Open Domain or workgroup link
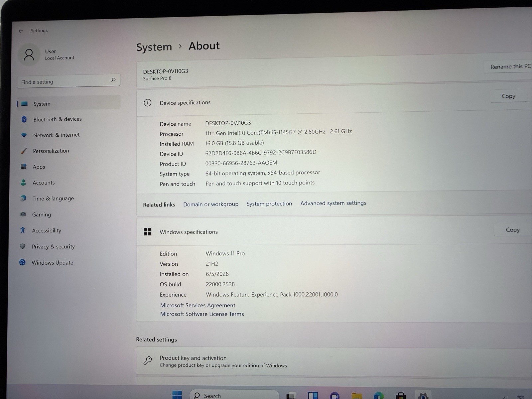Screen dimensions: 532x399 (x=211, y=204)
